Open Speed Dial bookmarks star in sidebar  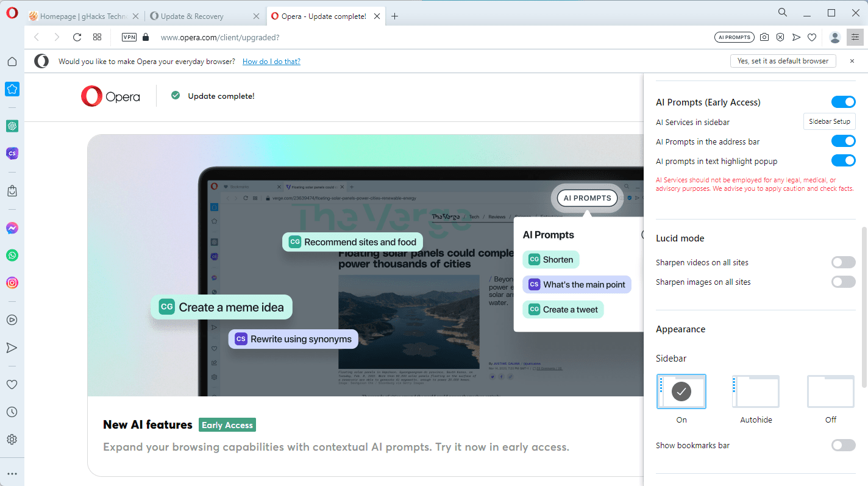[12, 89]
